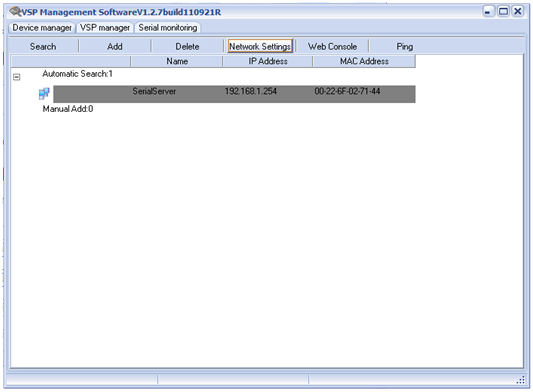
Task: Select the SerialServer device row
Action: click(x=234, y=94)
